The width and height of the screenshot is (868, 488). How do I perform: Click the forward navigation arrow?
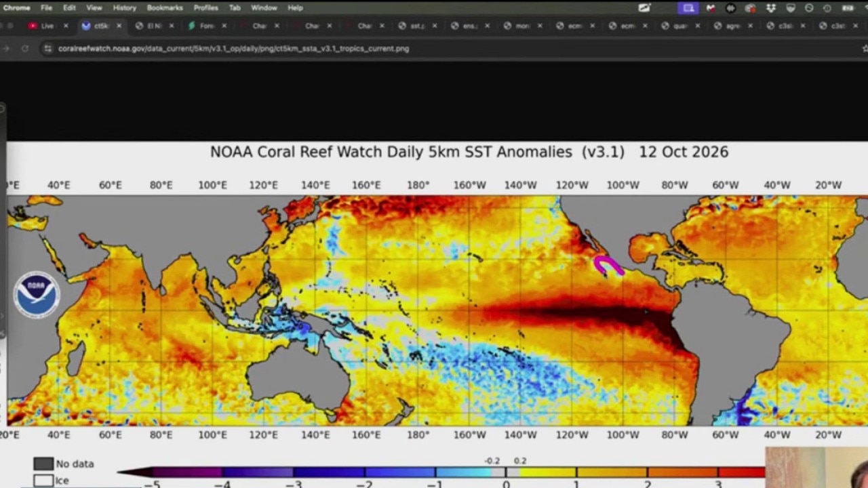pyautogui.click(x=6, y=49)
